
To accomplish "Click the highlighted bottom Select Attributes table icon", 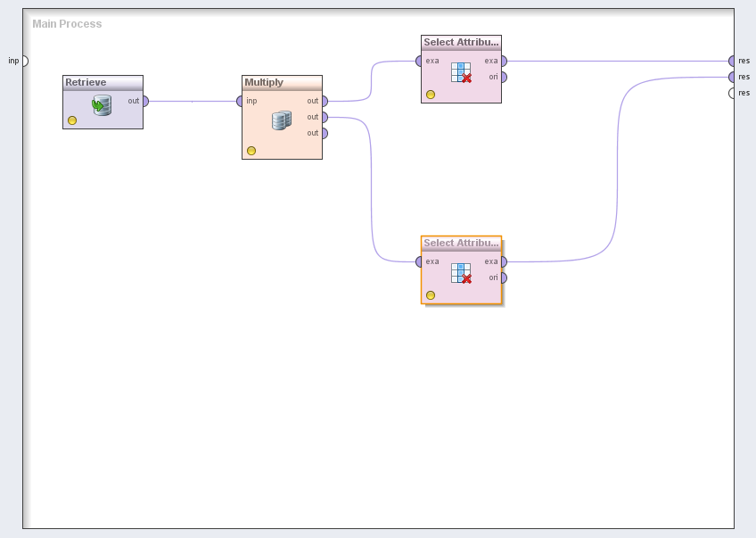I will click(x=461, y=273).
